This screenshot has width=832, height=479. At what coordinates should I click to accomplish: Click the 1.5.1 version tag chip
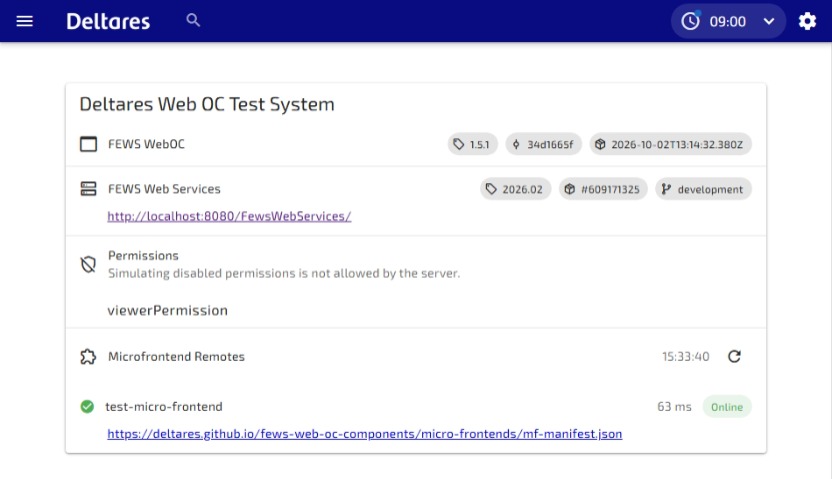point(472,144)
